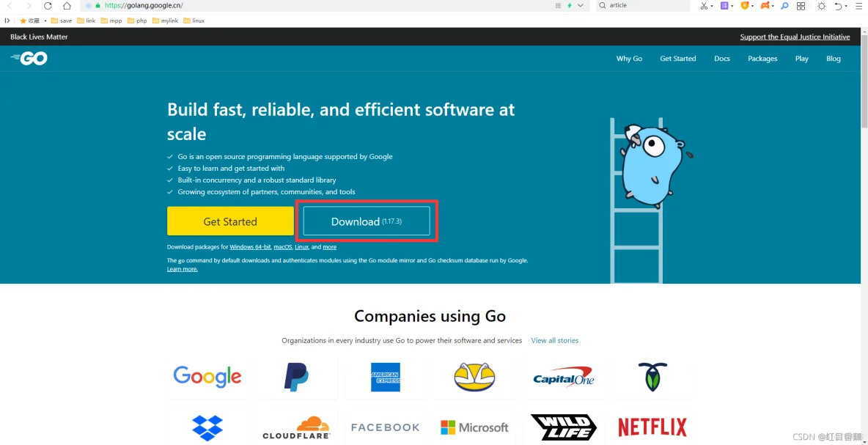Open the four-squares apps grid icon
The image size is (868, 445).
click(801, 6)
